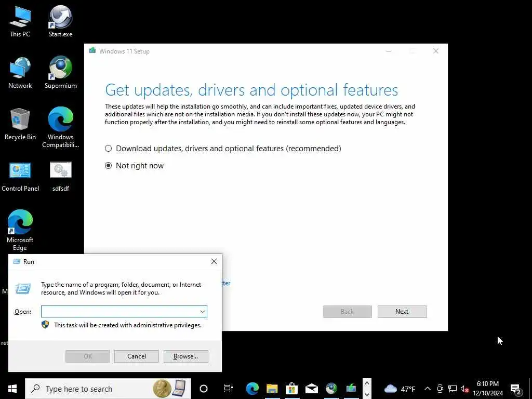Select the Start.exe desktop shortcut
The width and height of the screenshot is (532, 399).
[60, 21]
